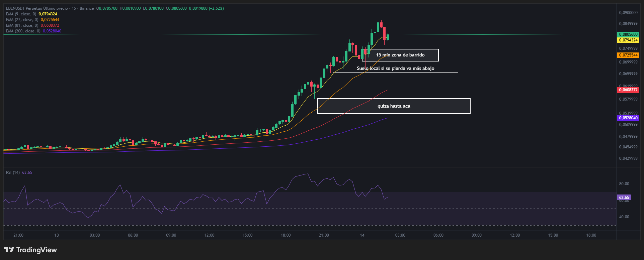Select the 'Suelo local si se pierde' line label
The height and width of the screenshot is (260, 644).
coord(396,68)
